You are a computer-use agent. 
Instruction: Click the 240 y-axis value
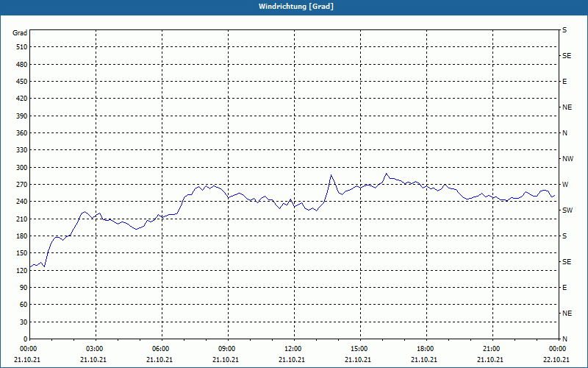[22, 201]
